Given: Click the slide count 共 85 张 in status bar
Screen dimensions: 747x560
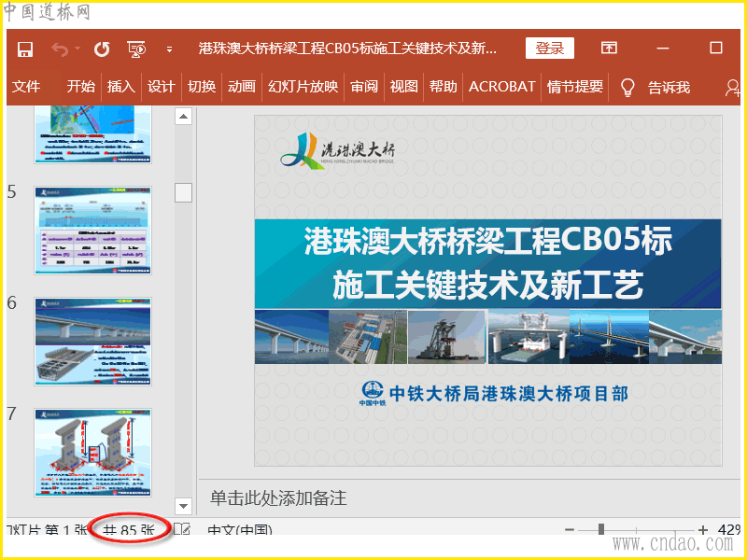Looking at the screenshot, I should click(129, 530).
